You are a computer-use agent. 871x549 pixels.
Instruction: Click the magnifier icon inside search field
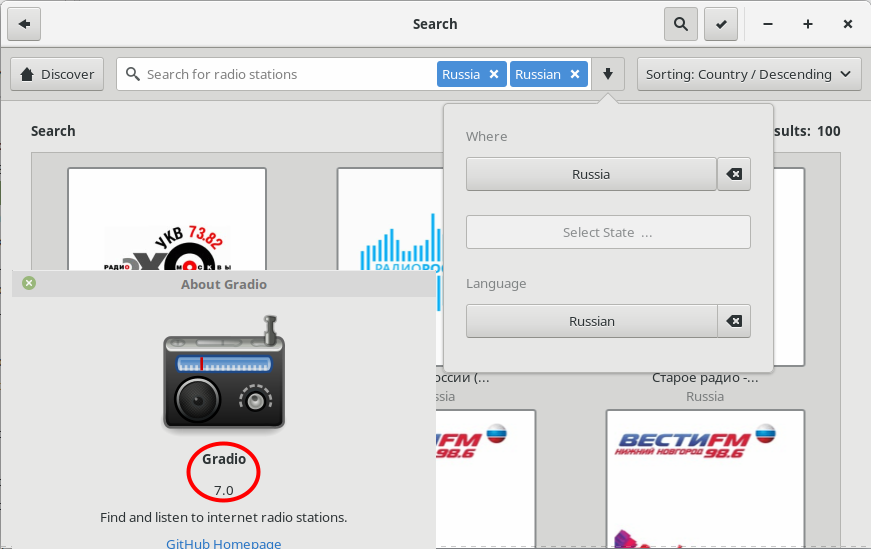(x=132, y=74)
